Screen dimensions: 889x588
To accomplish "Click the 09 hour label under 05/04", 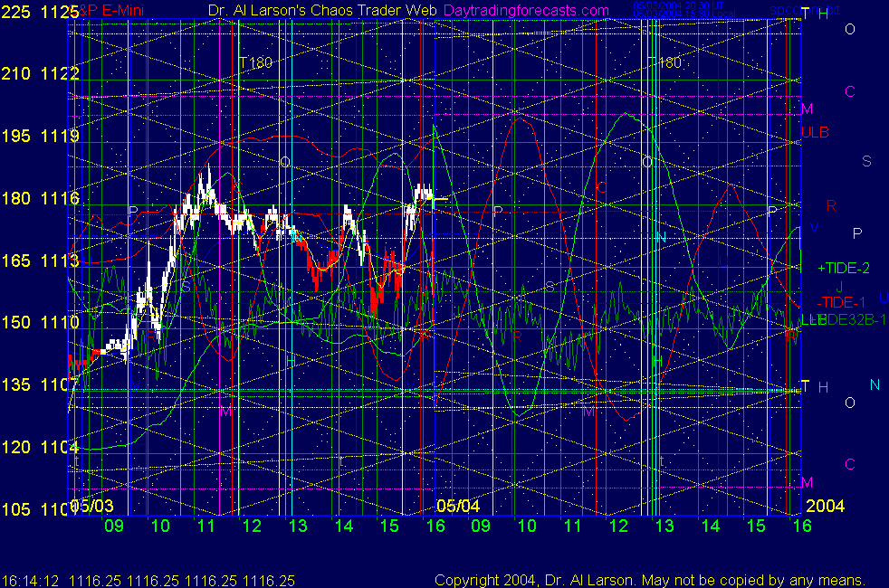I will (481, 526).
